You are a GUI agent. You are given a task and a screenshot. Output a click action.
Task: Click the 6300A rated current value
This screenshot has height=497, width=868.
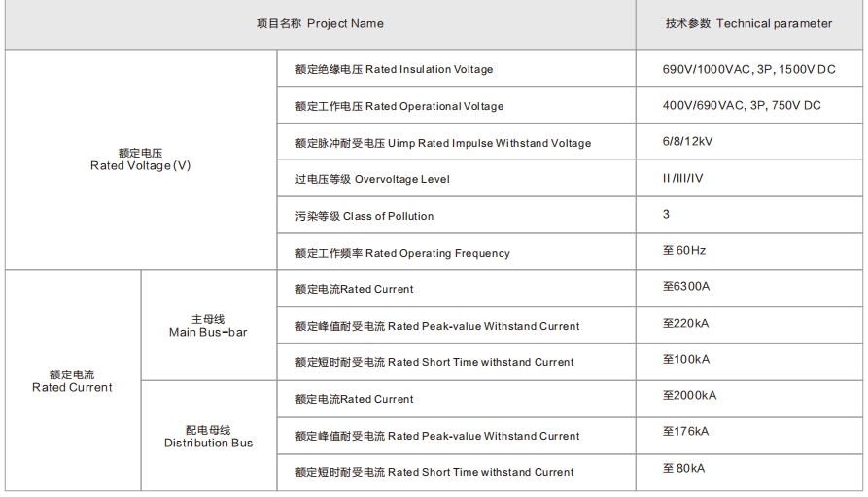pyautogui.click(x=689, y=287)
